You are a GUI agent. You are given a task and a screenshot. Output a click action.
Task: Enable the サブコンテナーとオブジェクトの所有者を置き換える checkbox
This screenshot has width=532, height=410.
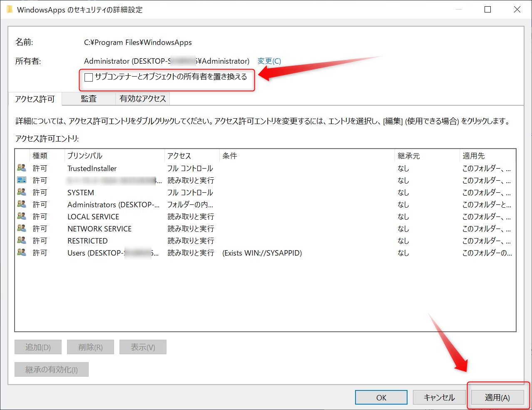coord(88,77)
